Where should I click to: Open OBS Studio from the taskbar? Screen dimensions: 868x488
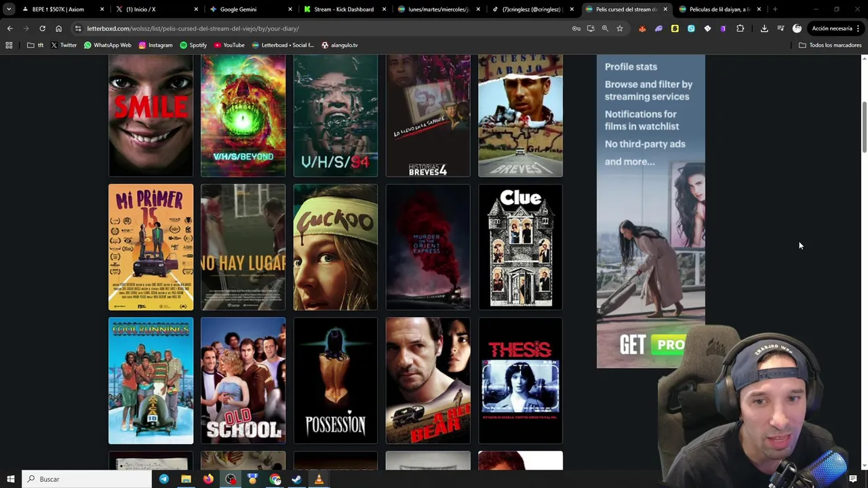click(231, 479)
